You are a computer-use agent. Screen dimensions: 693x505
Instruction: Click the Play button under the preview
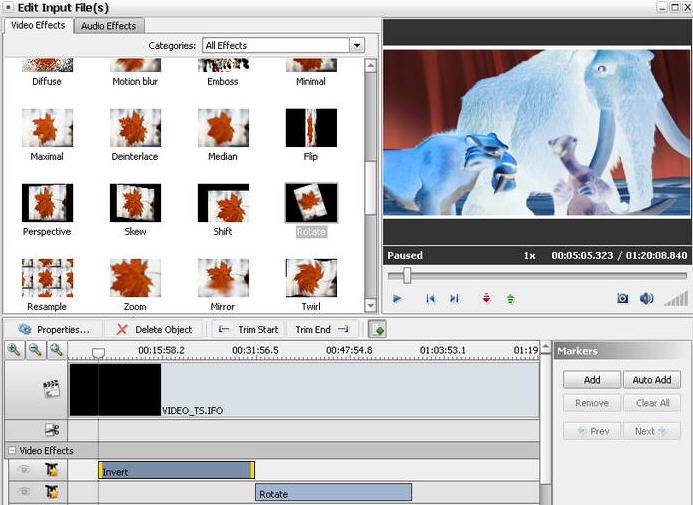[x=397, y=298]
